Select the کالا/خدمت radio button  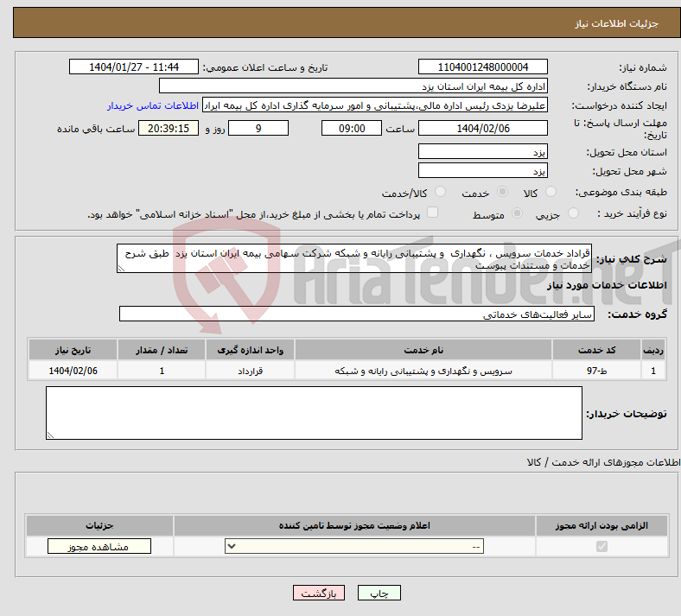[x=440, y=192]
